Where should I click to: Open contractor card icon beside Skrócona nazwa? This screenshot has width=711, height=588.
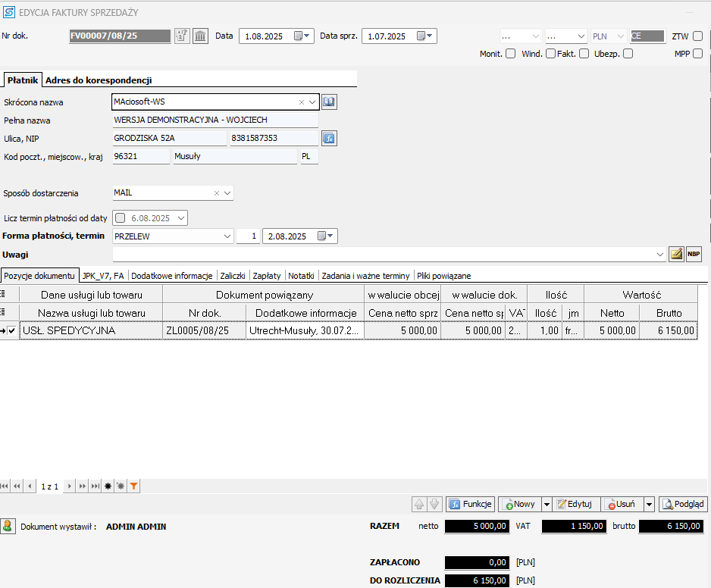tap(328, 102)
